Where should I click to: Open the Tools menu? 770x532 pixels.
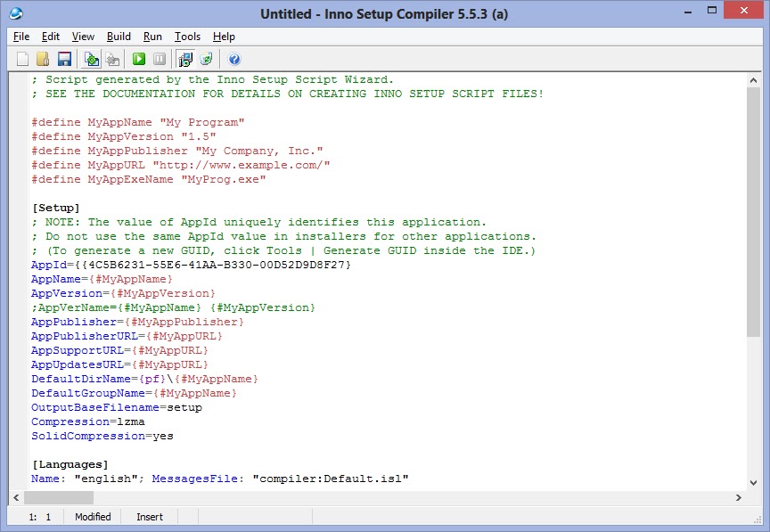pos(187,37)
